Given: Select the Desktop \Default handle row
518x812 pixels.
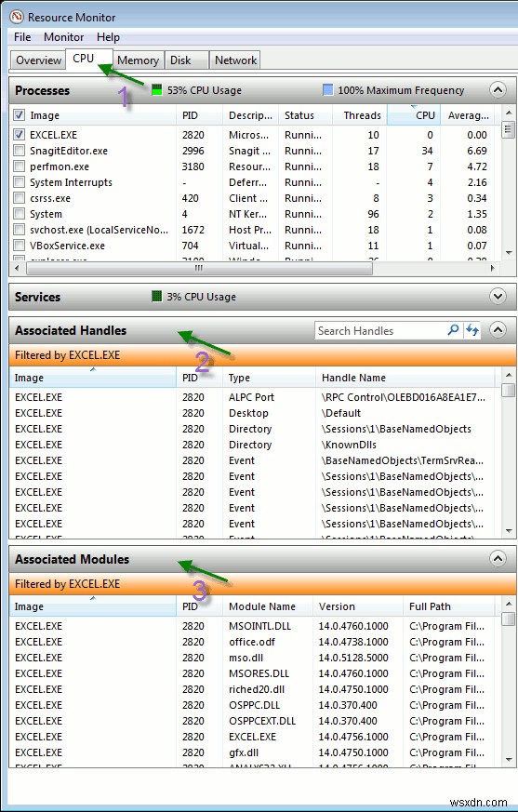Looking at the screenshot, I should pyautogui.click(x=252, y=413).
